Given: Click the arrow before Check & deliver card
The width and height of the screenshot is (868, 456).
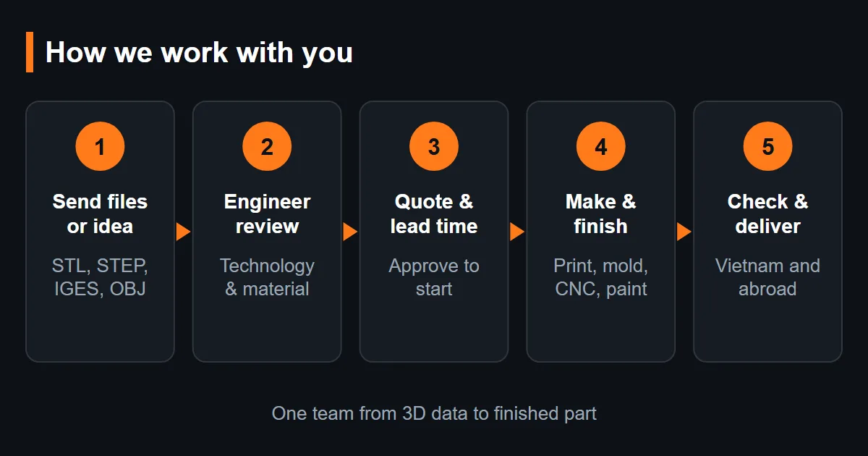Looking at the screenshot, I should coord(684,232).
